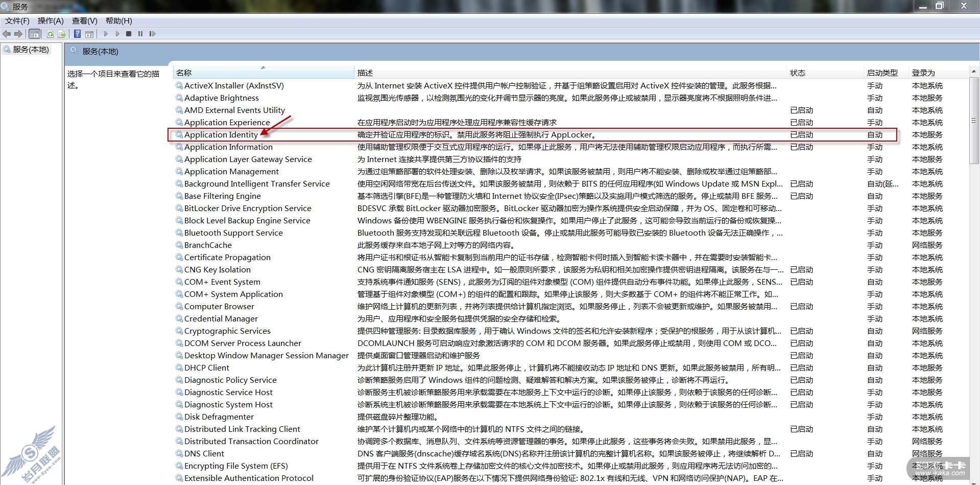980x485 pixels.
Task: Go forward with the toolbar forward arrow
Action: click(18, 34)
